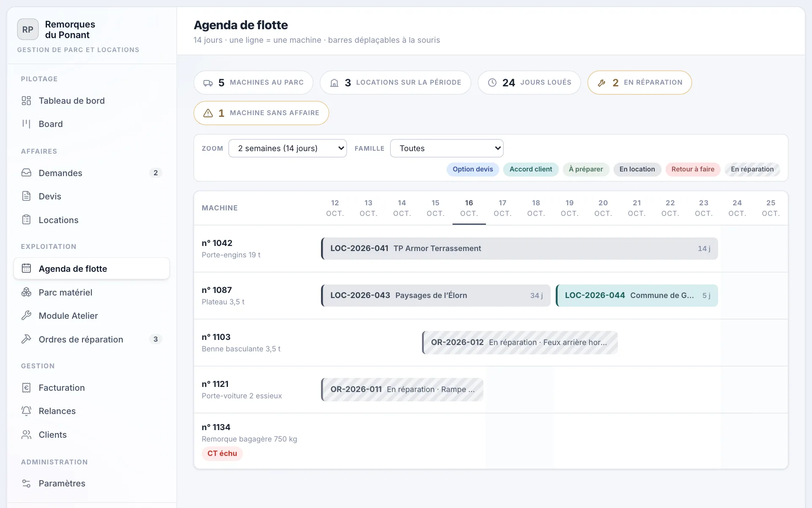Click the Clients people icon
812x508 pixels.
[x=26, y=434]
